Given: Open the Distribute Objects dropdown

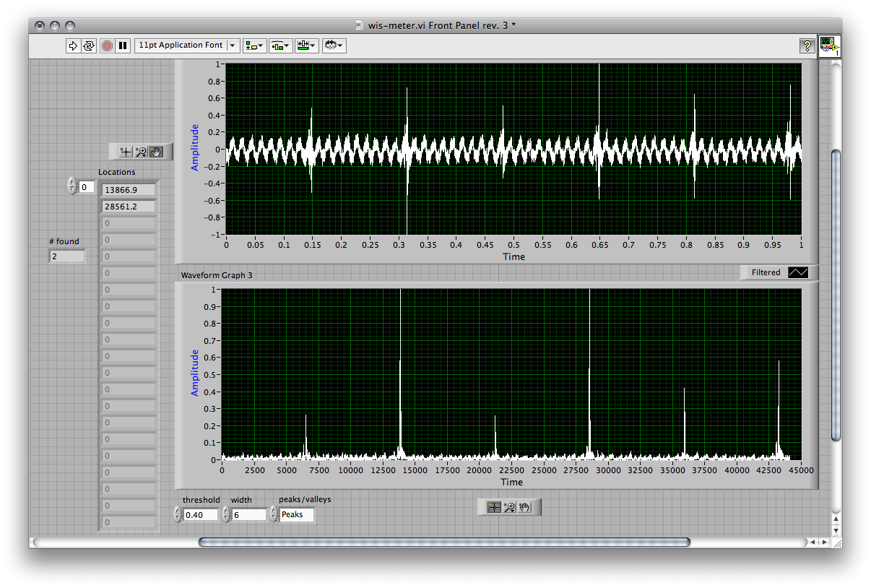Looking at the screenshot, I should coord(280,46).
